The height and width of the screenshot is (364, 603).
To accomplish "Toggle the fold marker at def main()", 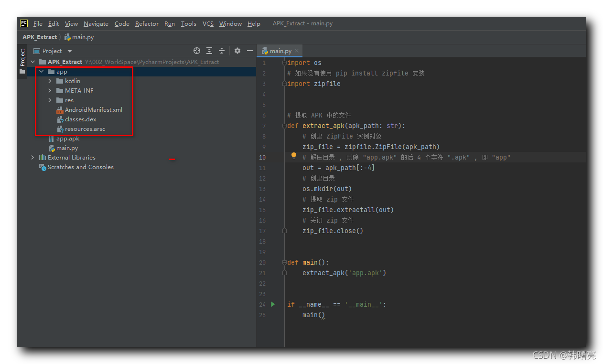I will 284,262.
